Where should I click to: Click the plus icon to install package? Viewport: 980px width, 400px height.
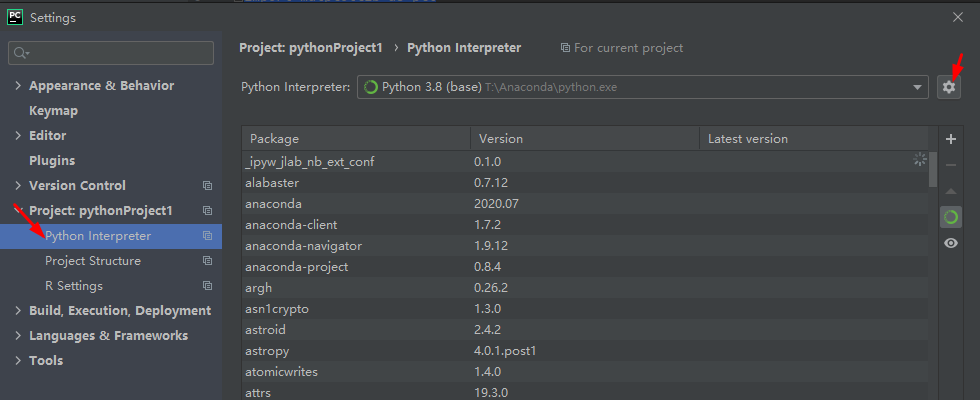pyautogui.click(x=951, y=139)
